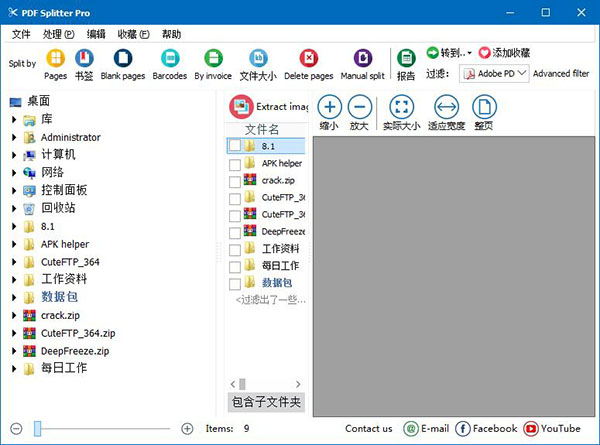
Task: Open the Adobe PDF filter dropdown
Action: point(494,73)
